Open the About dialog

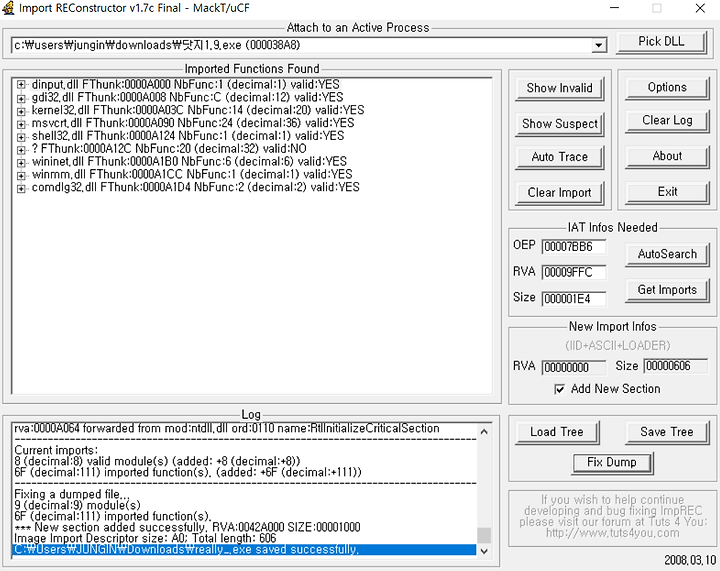[x=667, y=157]
